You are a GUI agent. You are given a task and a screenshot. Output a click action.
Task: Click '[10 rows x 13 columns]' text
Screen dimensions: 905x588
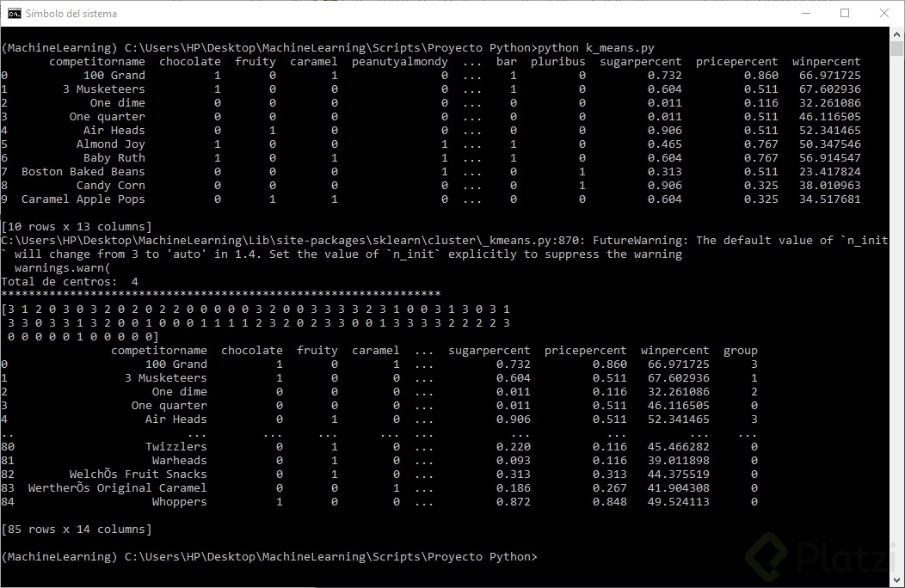[x=77, y=227]
